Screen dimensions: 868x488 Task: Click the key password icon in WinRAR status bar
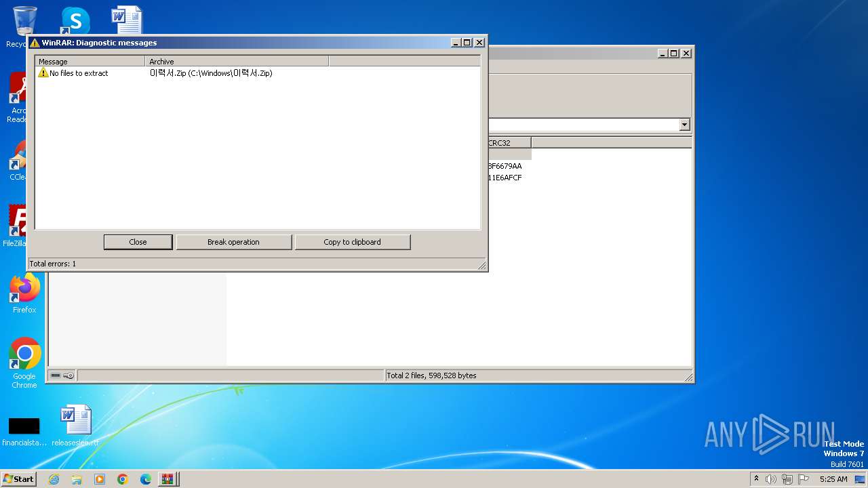tap(68, 375)
